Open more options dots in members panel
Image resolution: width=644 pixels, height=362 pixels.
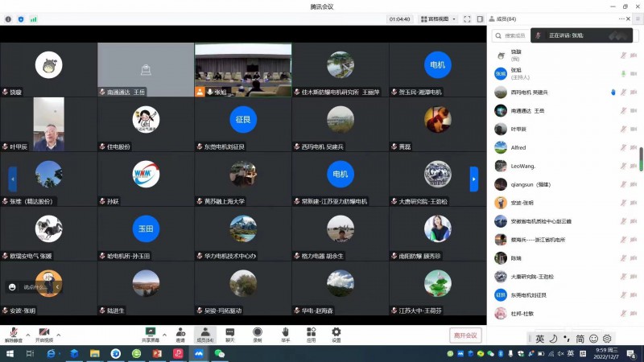coord(621,19)
